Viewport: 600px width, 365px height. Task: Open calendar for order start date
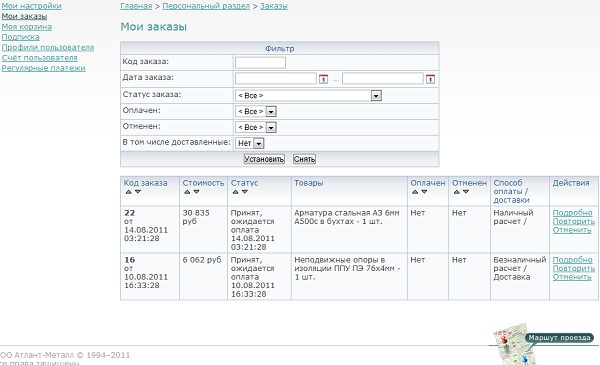click(x=323, y=79)
